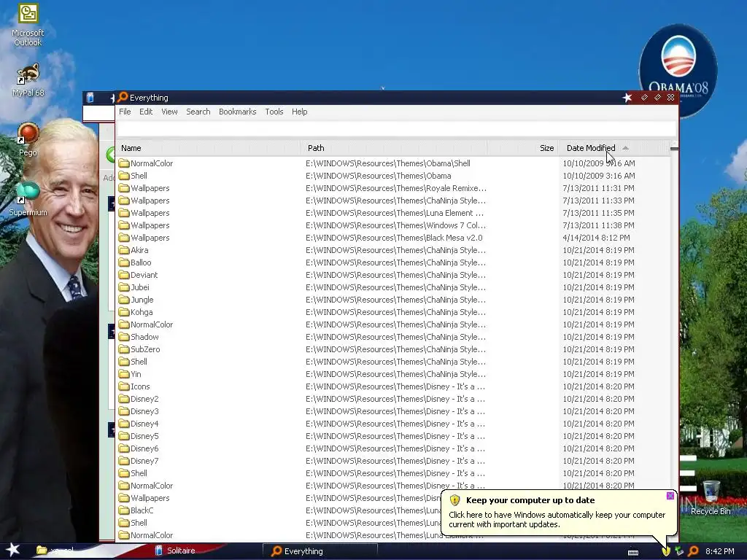Click folder icon of Icons row
The width and height of the screenshot is (747, 560).
[x=124, y=386]
